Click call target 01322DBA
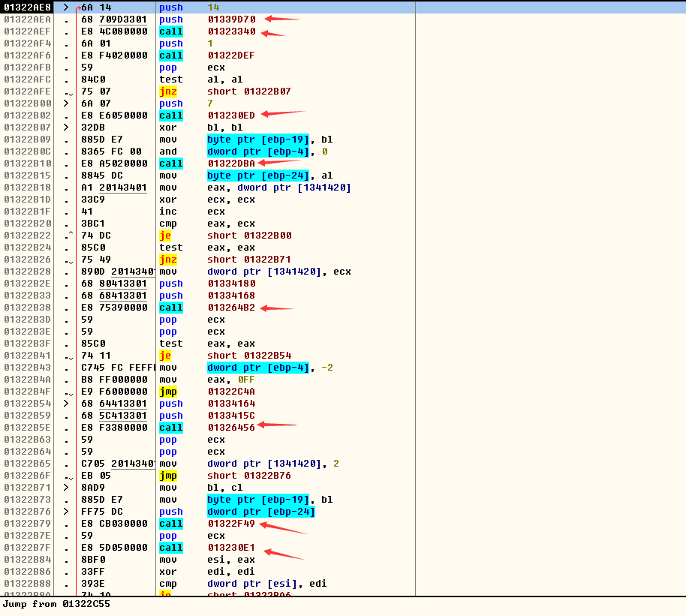This screenshot has width=686, height=616. coord(231,163)
